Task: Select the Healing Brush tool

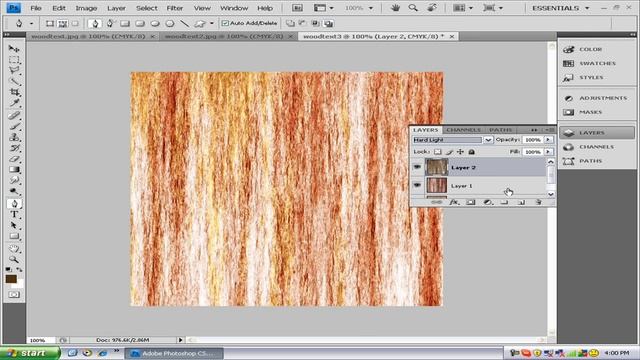Action: coord(14,116)
